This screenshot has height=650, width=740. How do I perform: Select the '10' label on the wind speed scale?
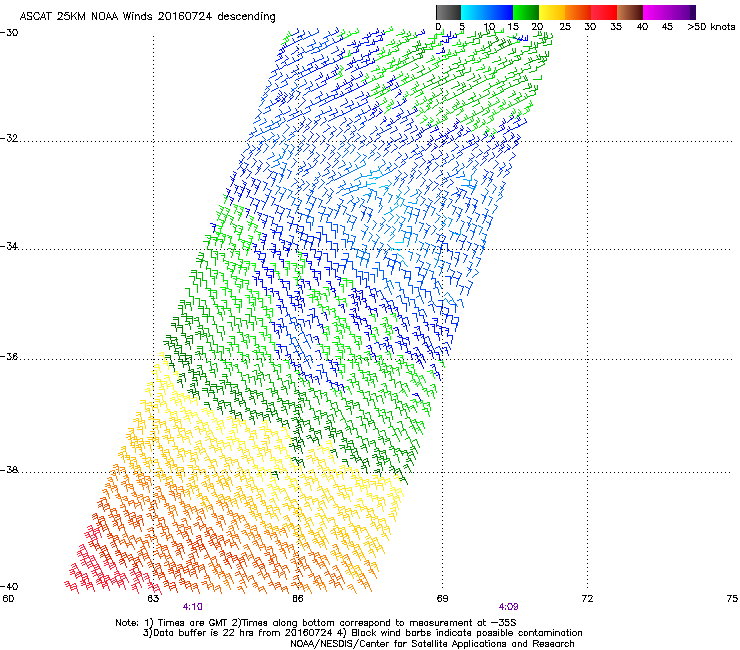pyautogui.click(x=489, y=27)
